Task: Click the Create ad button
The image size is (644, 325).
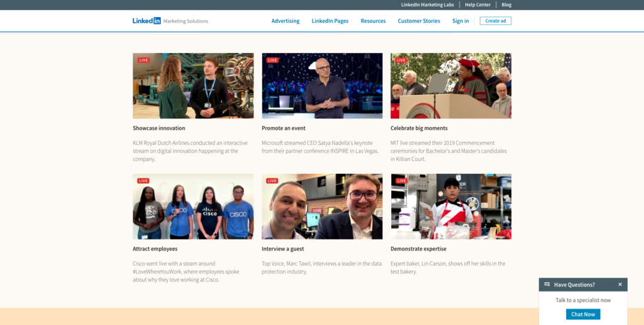Action: [x=496, y=21]
